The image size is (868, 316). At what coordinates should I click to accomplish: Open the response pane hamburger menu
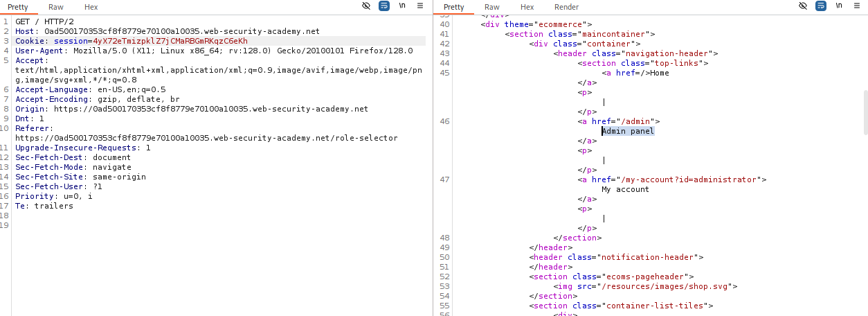pyautogui.click(x=857, y=6)
